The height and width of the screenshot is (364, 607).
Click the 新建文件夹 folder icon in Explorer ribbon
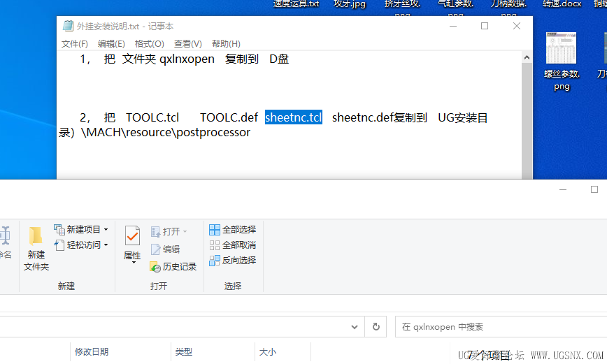pos(36,235)
